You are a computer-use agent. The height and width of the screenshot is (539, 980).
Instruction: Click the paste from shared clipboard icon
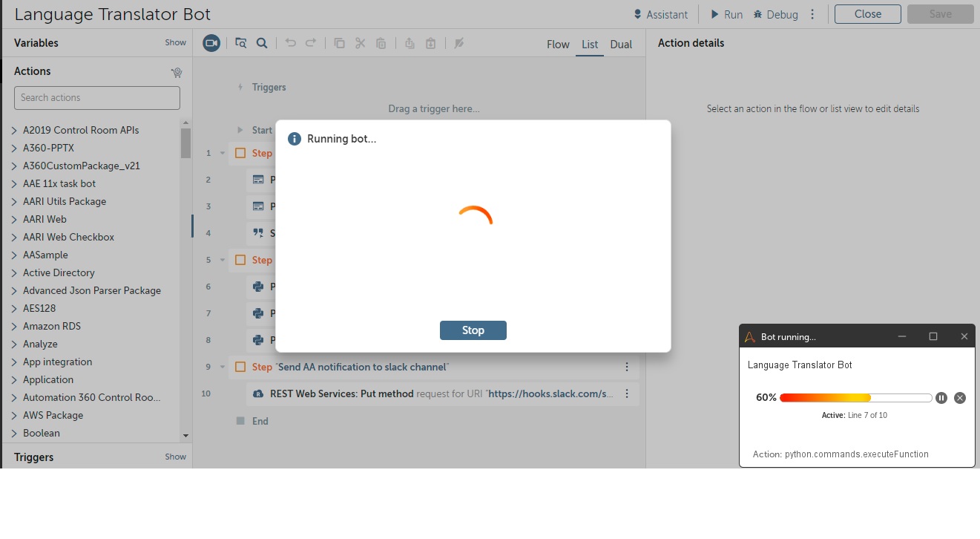(x=430, y=43)
